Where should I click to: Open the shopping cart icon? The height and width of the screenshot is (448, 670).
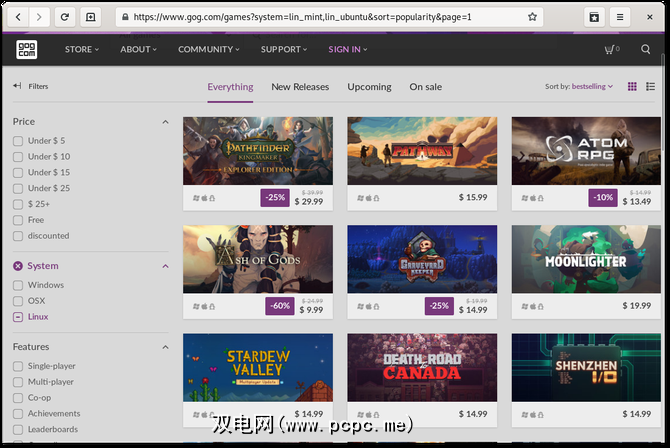(610, 49)
